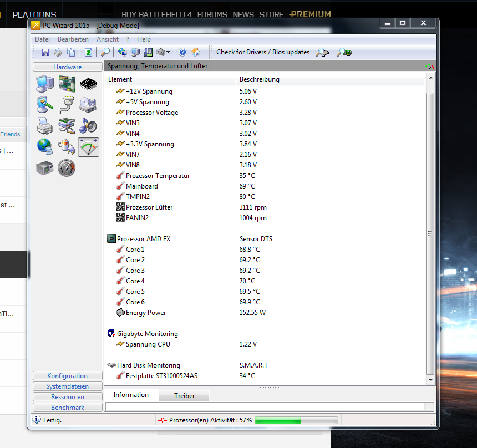Select the Voltage Temperature gauge icon
477x448 pixels.
[x=88, y=147]
